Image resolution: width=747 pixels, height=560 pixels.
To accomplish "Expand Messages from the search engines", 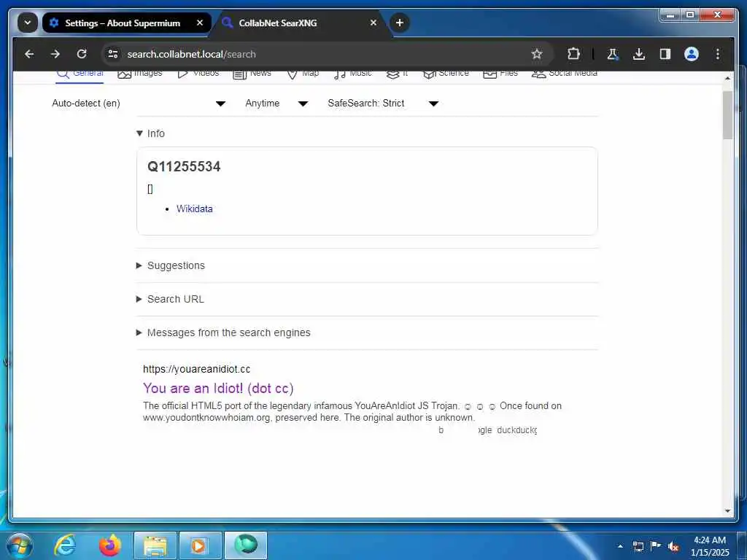I will click(223, 332).
